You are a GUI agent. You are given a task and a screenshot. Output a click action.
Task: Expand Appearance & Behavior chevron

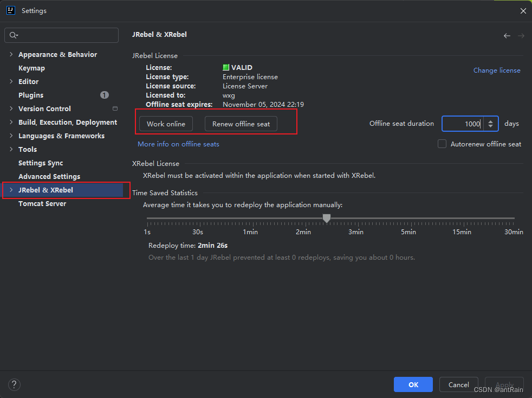pos(11,54)
